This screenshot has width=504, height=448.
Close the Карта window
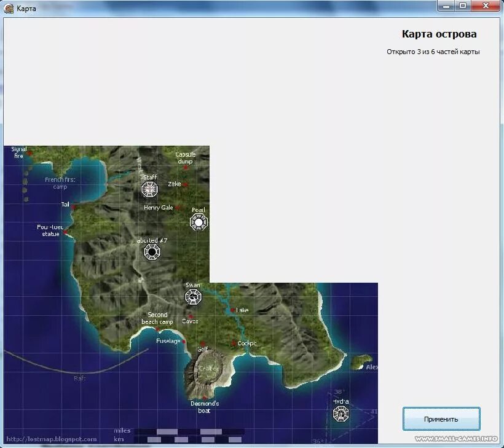486,6
